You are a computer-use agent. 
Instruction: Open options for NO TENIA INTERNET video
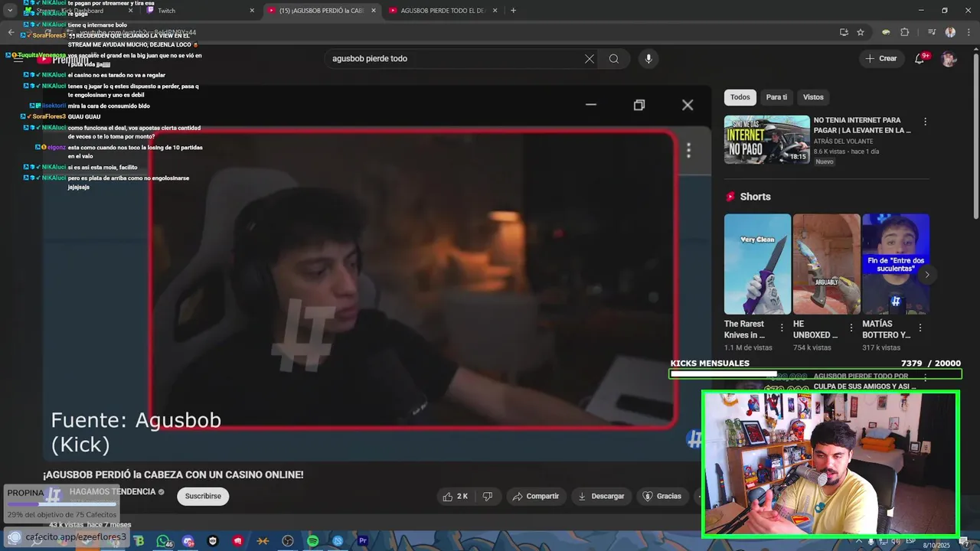pos(925,122)
